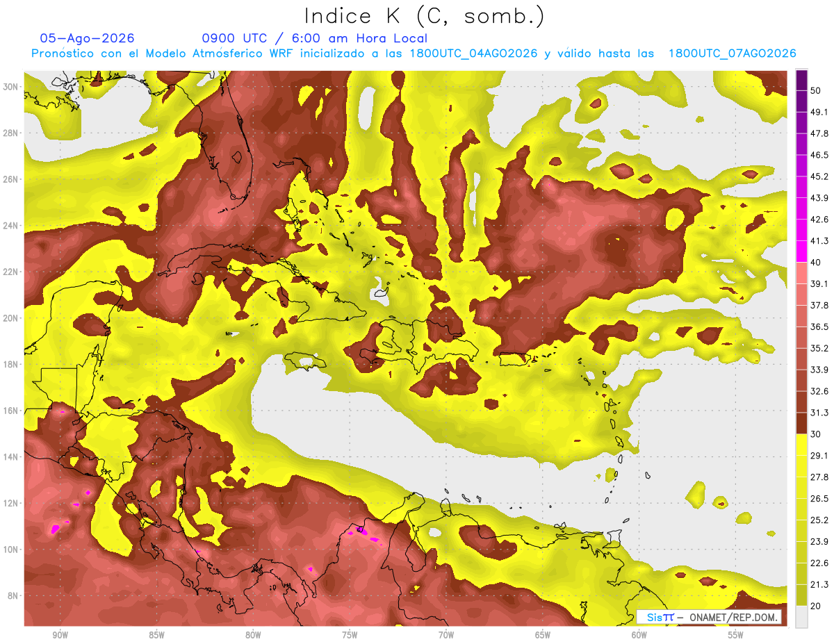Pick the salmon pink colorbar segment between 39.1 and 40
The height and width of the screenshot is (644, 834).
pyautogui.click(x=801, y=273)
